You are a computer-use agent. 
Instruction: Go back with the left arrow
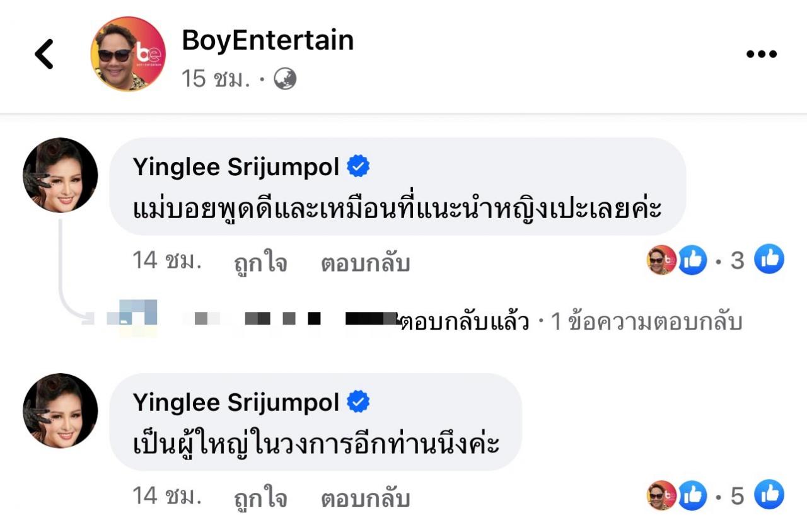tap(44, 54)
